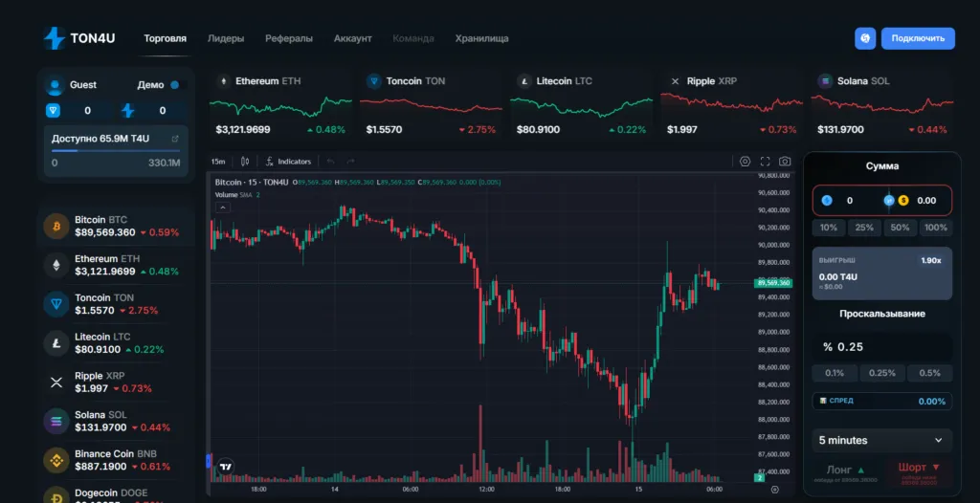Click the Litecoin icon in sidebar list

coord(56,343)
